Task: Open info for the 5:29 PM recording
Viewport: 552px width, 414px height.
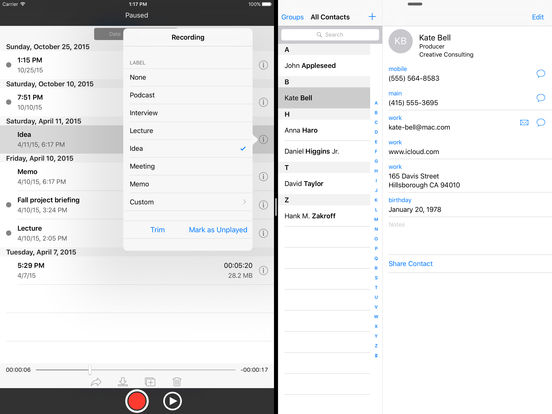Action: pos(263,270)
